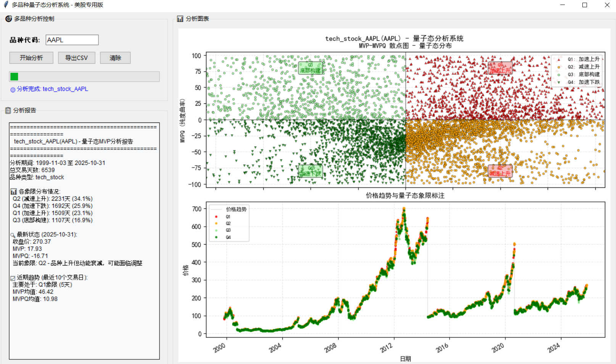Click the MVPQ (纯度曲率) y-axis label
The image size is (616, 364).
[182, 121]
